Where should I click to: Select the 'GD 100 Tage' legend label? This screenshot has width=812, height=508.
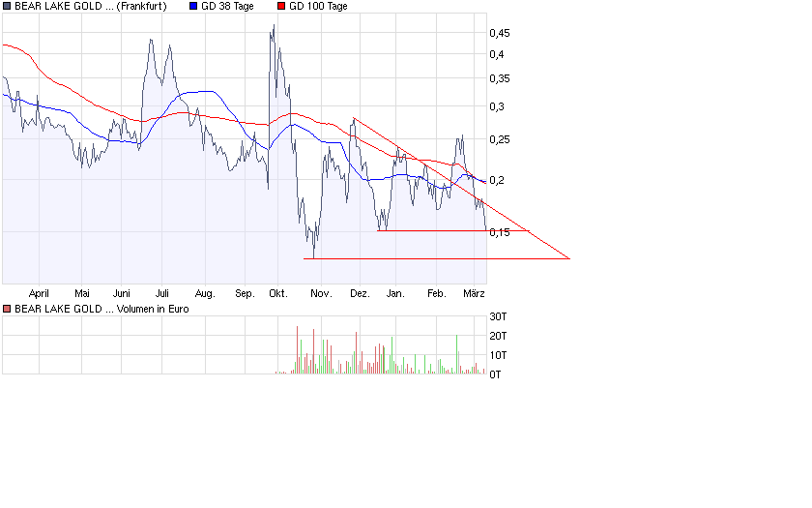pyautogui.click(x=318, y=6)
